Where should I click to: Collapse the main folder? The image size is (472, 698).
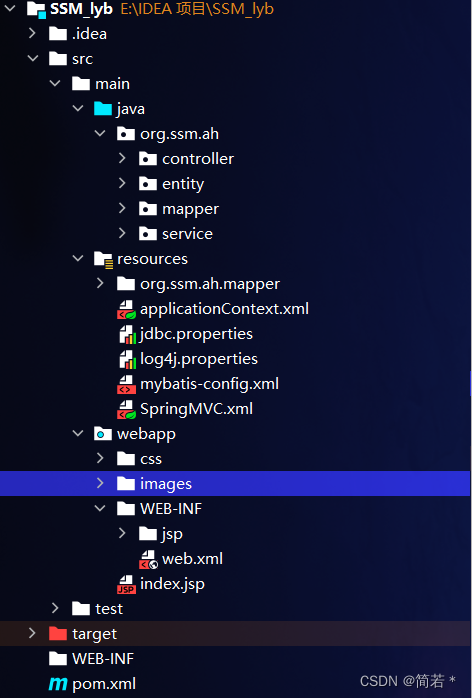55,83
